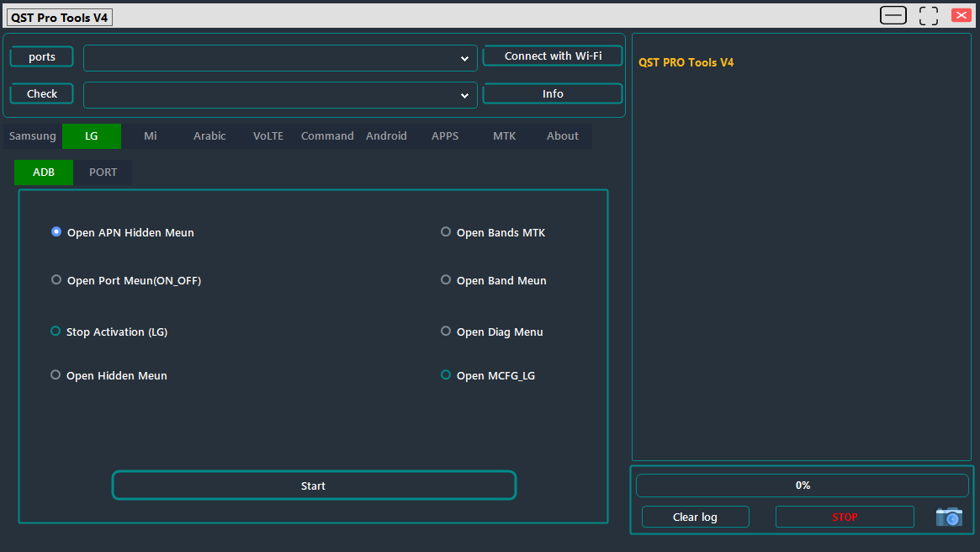980x552 pixels.
Task: Click the camera capture icon near STOP
Action: 949,517
